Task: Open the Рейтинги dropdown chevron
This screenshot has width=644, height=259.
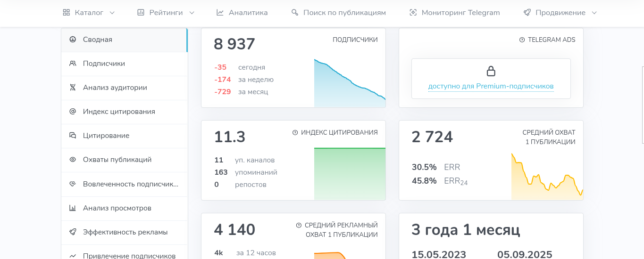Action: click(192, 13)
